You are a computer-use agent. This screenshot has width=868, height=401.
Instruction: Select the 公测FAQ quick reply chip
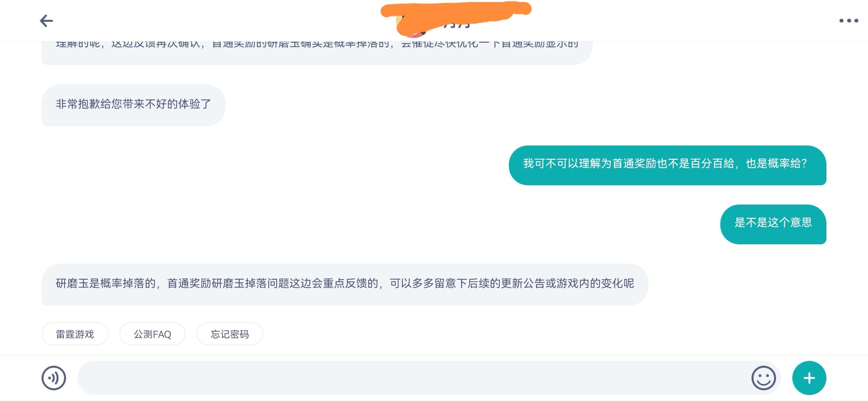[x=152, y=334]
